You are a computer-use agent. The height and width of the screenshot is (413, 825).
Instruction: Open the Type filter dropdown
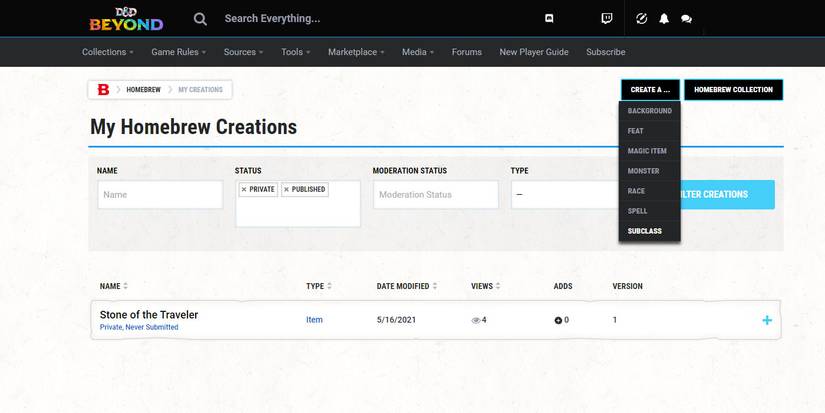click(565, 194)
